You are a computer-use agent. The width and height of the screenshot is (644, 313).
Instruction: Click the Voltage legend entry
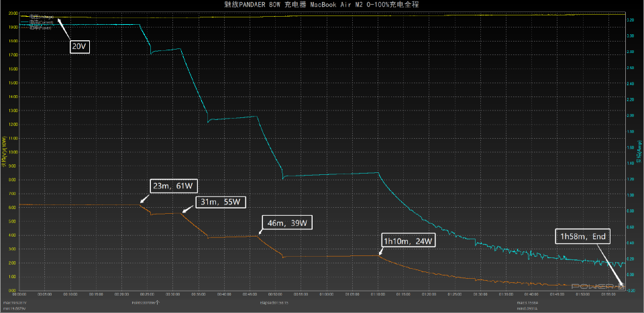tap(38, 17)
